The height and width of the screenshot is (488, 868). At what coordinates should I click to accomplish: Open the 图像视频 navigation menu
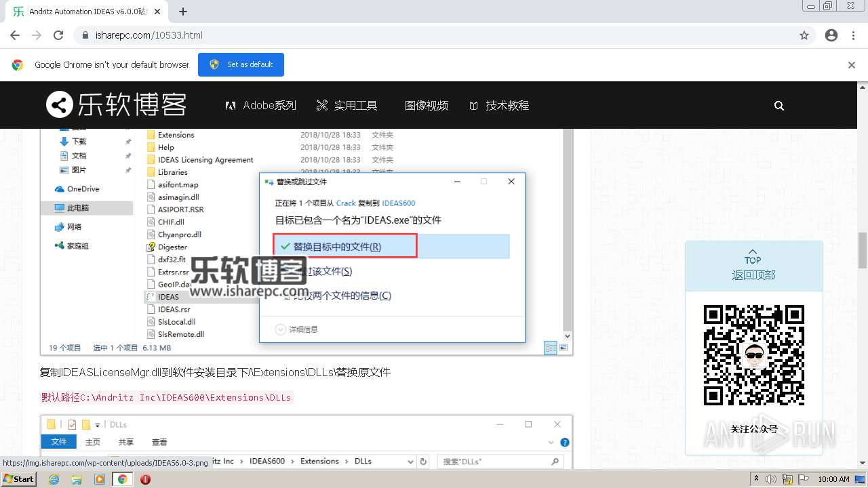click(x=427, y=105)
